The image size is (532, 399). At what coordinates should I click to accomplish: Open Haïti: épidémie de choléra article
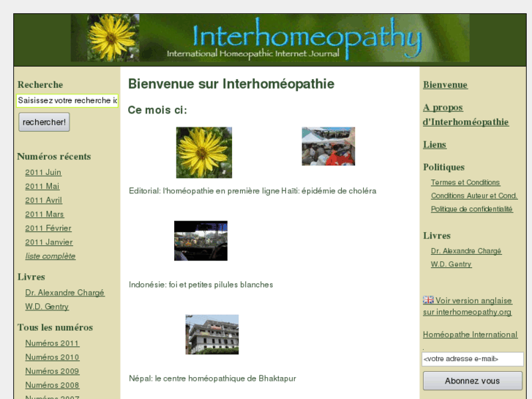(329, 191)
